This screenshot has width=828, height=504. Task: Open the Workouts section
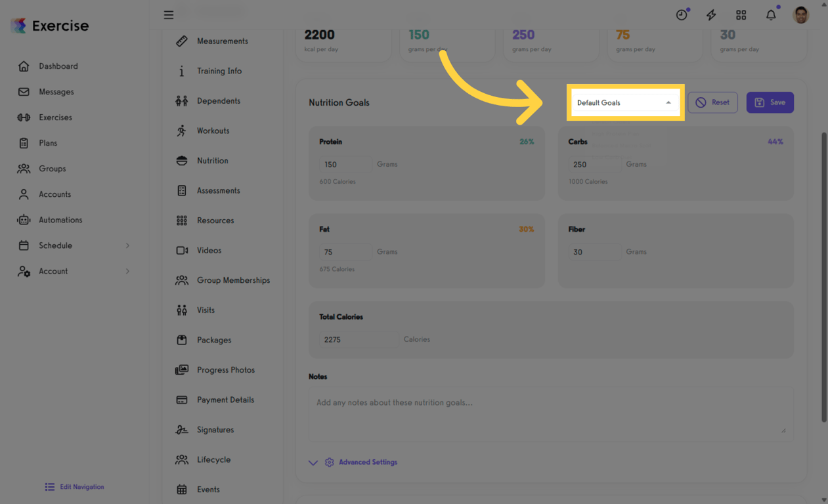click(x=213, y=131)
